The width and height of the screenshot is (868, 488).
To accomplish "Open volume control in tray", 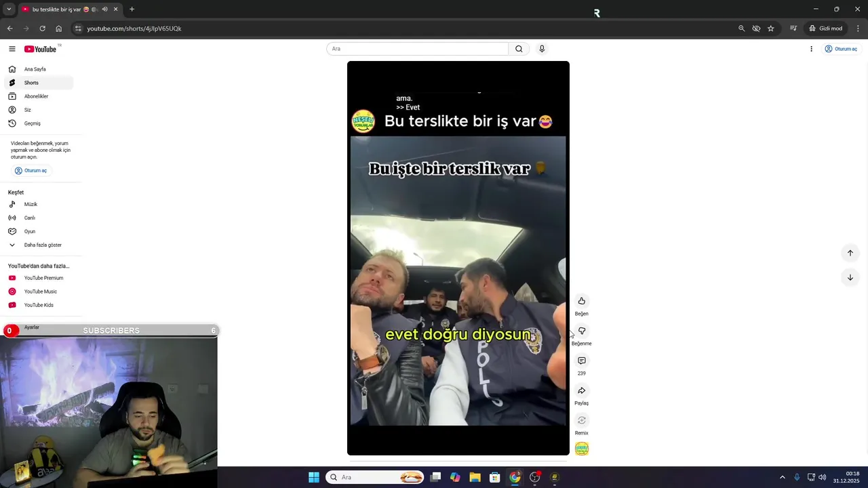I will point(823,477).
